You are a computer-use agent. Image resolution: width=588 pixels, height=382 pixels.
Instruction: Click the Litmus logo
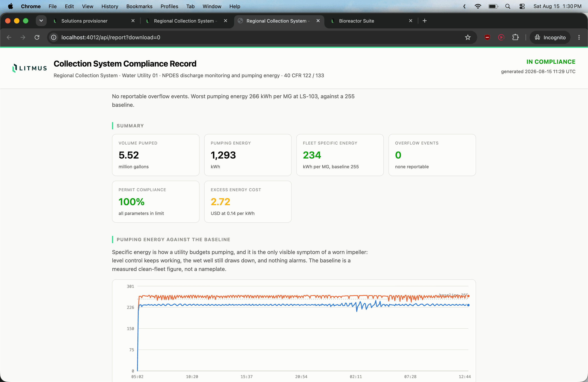(x=29, y=68)
